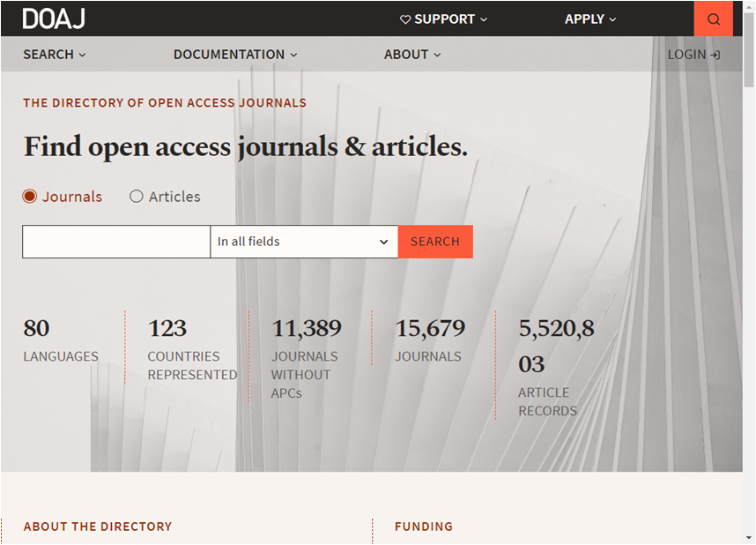Click the orange search magnifier icon
The image size is (756, 545).
pyautogui.click(x=714, y=19)
